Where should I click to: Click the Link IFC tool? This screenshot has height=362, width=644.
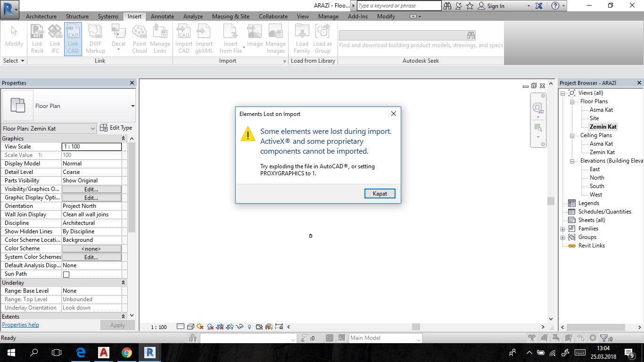(x=55, y=39)
